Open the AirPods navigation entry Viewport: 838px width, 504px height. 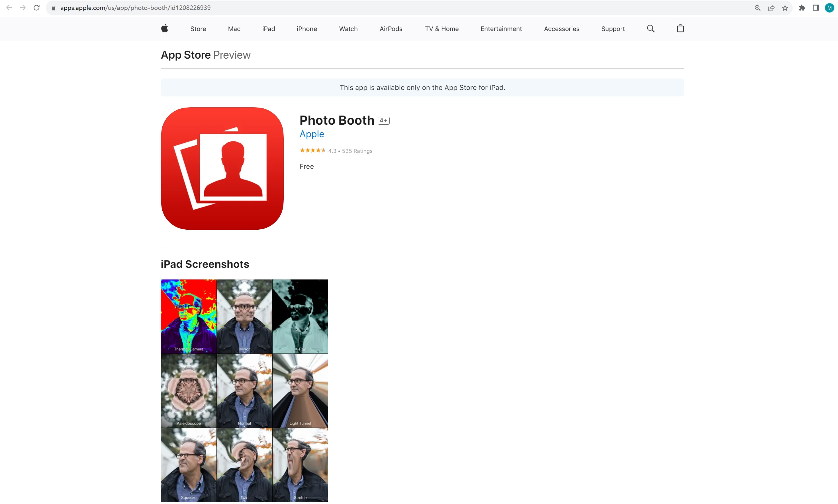[391, 28]
